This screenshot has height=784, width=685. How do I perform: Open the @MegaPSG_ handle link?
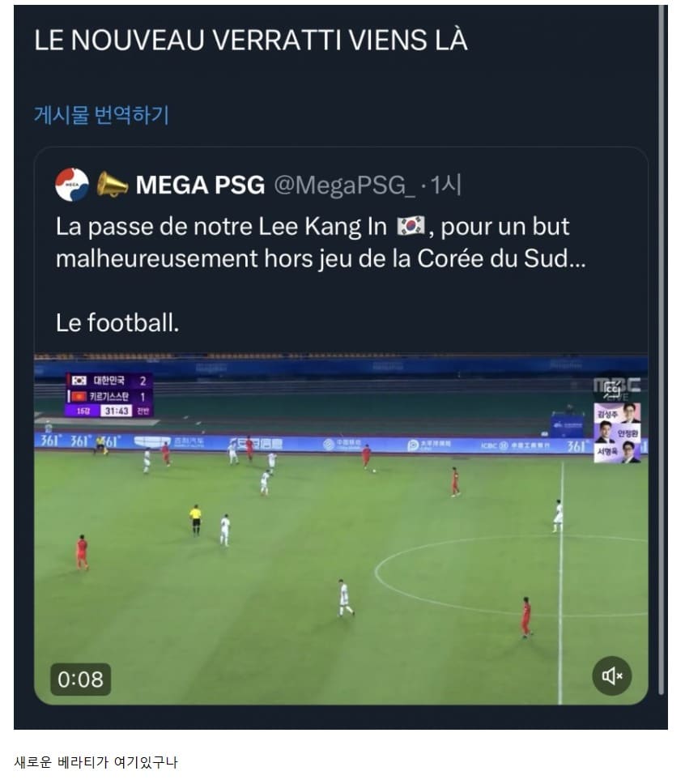click(344, 185)
